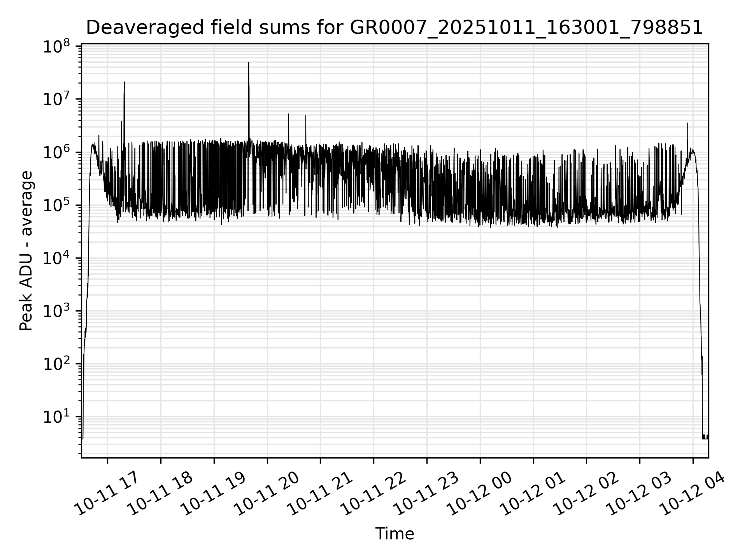Click the 'Time' x-axis label
The height and width of the screenshot is (560, 747).
395,534
